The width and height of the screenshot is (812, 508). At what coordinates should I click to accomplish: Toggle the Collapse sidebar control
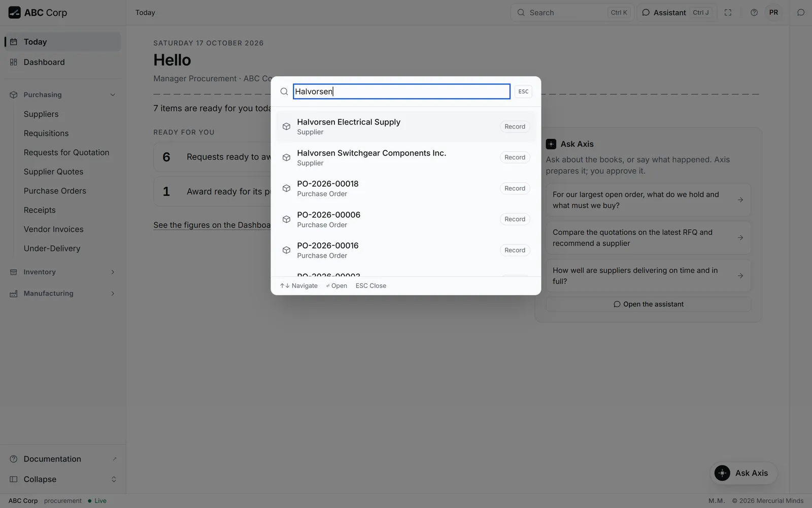[63, 480]
